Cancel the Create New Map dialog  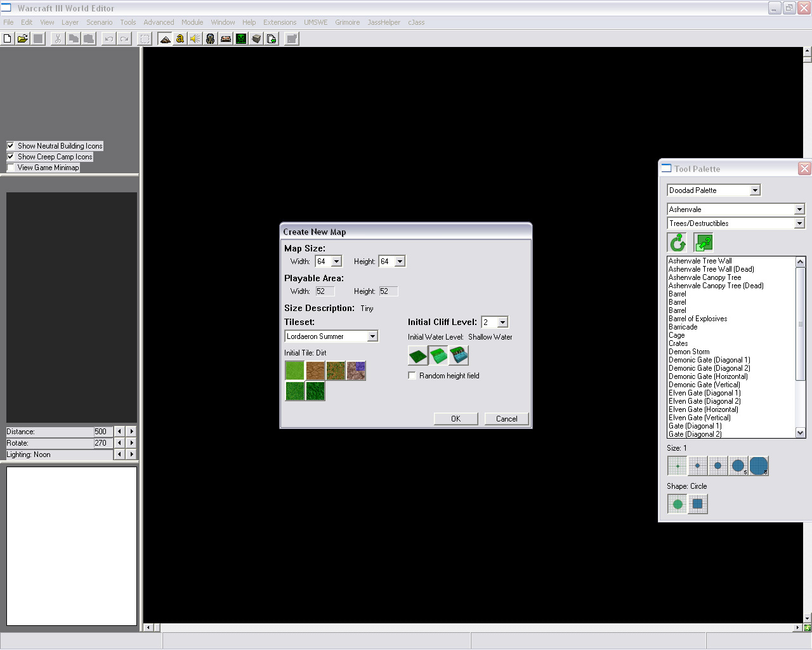[x=506, y=419]
